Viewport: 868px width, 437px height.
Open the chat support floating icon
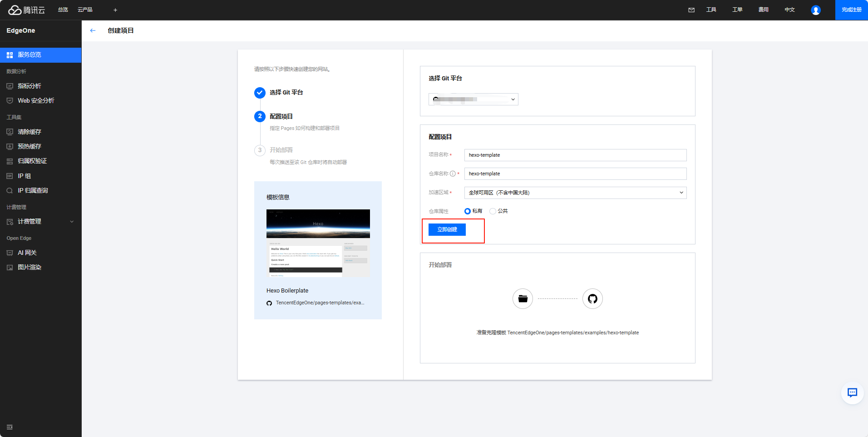[x=852, y=393]
